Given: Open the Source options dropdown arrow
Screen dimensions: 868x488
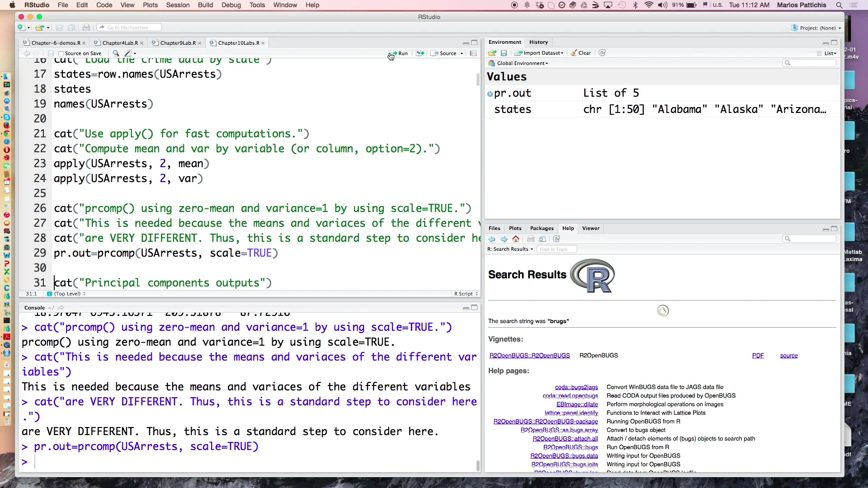Looking at the screenshot, I should click(462, 53).
